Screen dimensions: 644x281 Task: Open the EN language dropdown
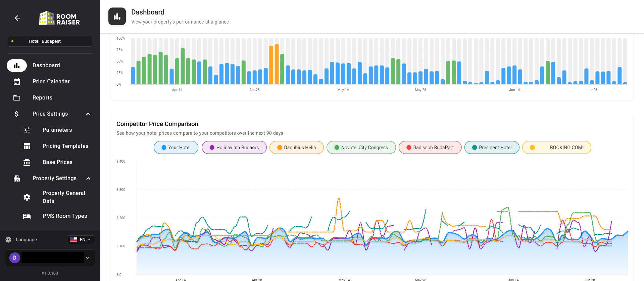pyautogui.click(x=81, y=240)
